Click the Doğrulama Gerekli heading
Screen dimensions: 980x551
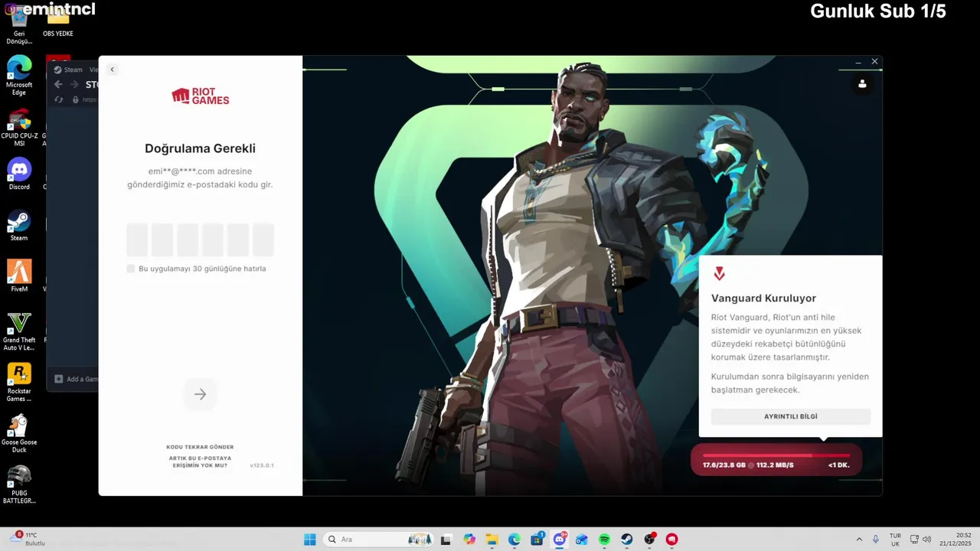(x=200, y=148)
